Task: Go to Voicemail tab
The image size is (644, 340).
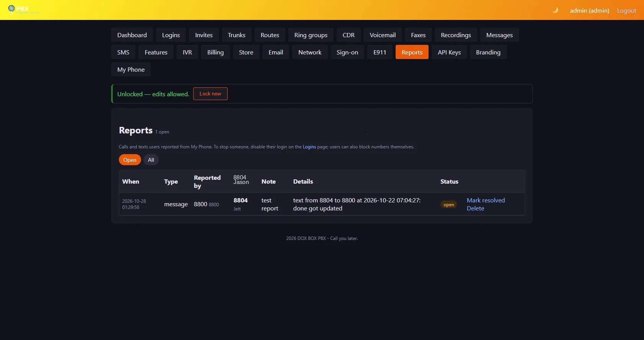Action: 383,35
